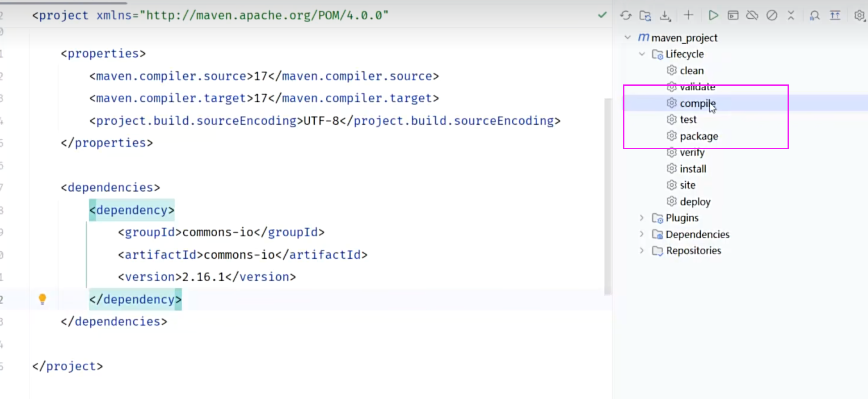Toggle Skip Tests mode
The height and width of the screenshot is (399, 868).
pos(772,16)
